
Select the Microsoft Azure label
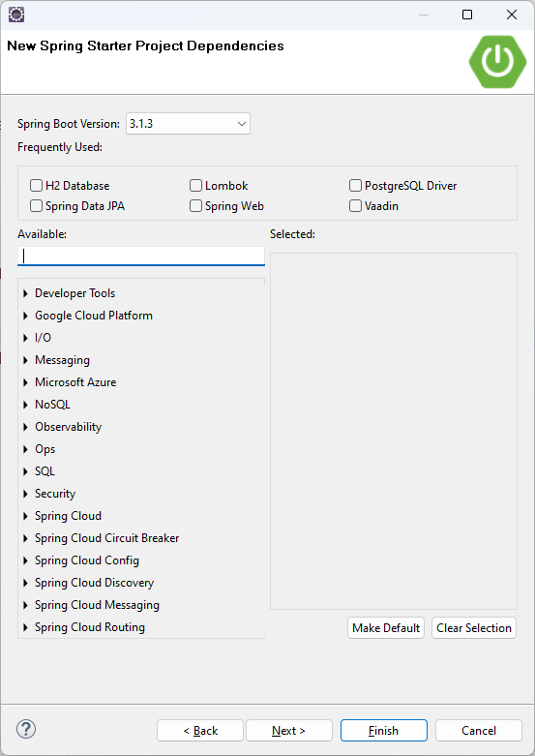pyautogui.click(x=75, y=382)
